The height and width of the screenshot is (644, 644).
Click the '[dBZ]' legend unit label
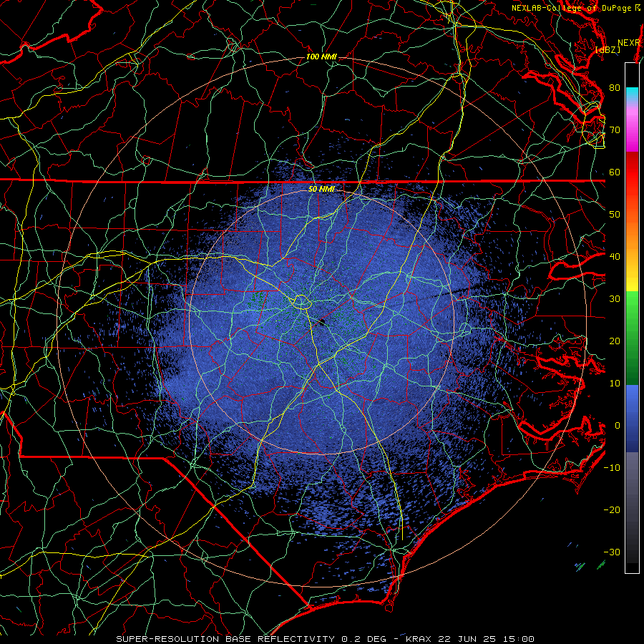tap(608, 50)
